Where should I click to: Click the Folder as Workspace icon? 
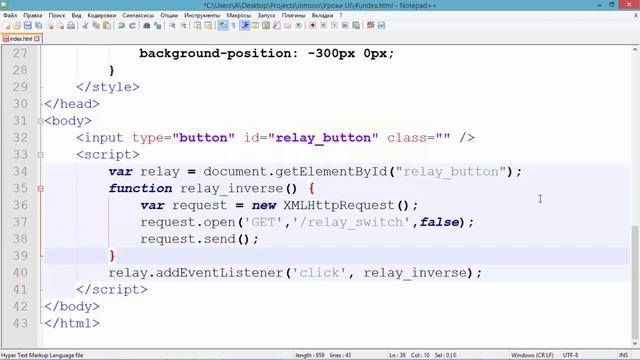[x=288, y=25]
